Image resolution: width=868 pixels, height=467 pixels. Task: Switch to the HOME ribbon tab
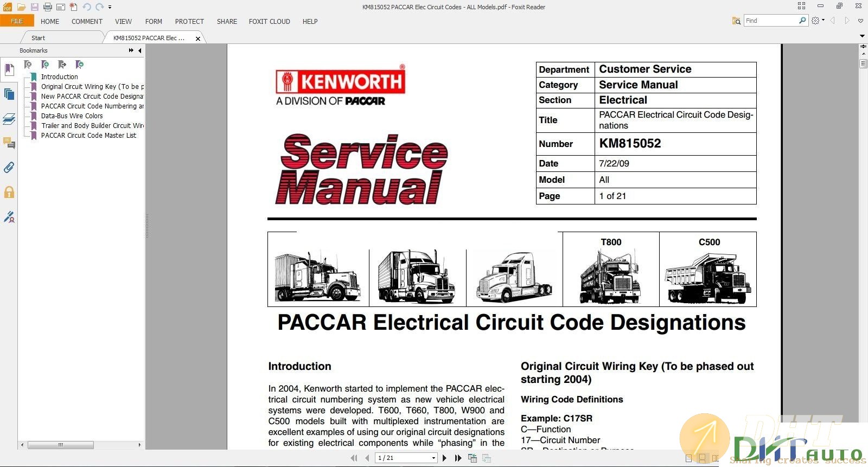pos(50,22)
